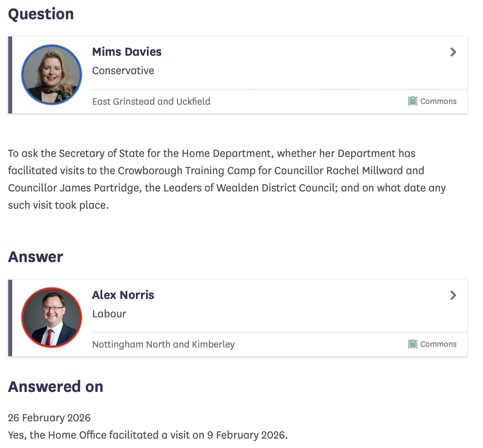Open Mims Davies profile via right chevron
Screen dimensions: 483x448
pyautogui.click(x=453, y=52)
